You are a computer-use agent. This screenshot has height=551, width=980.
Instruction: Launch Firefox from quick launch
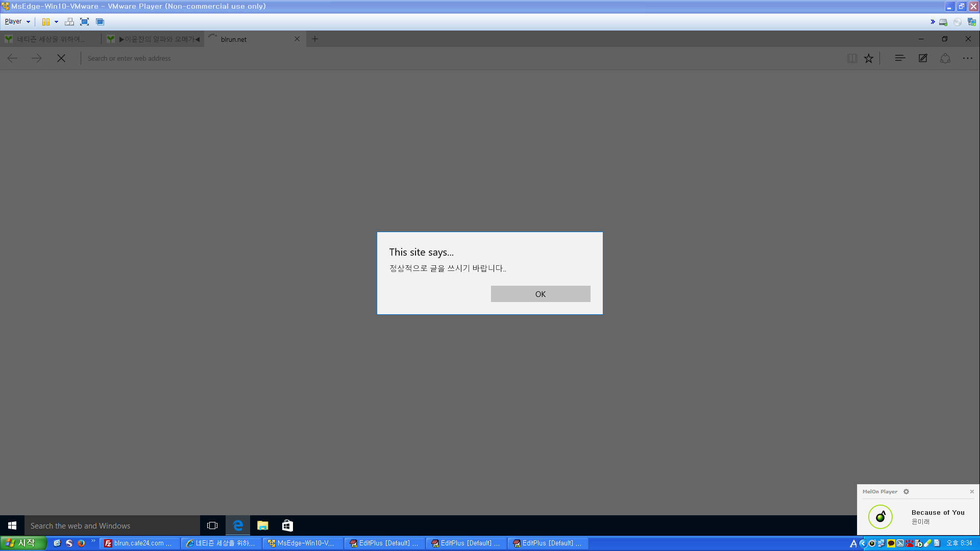(x=81, y=543)
